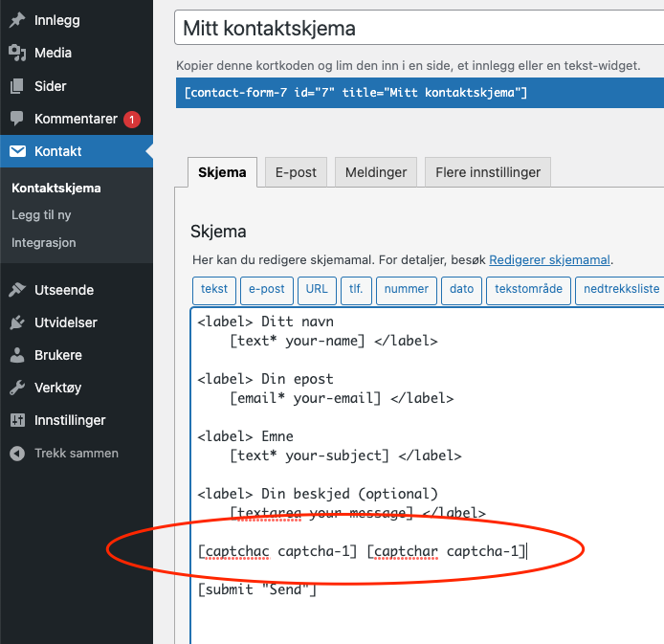
Task: Switch to the E-post tab
Action: point(296,172)
